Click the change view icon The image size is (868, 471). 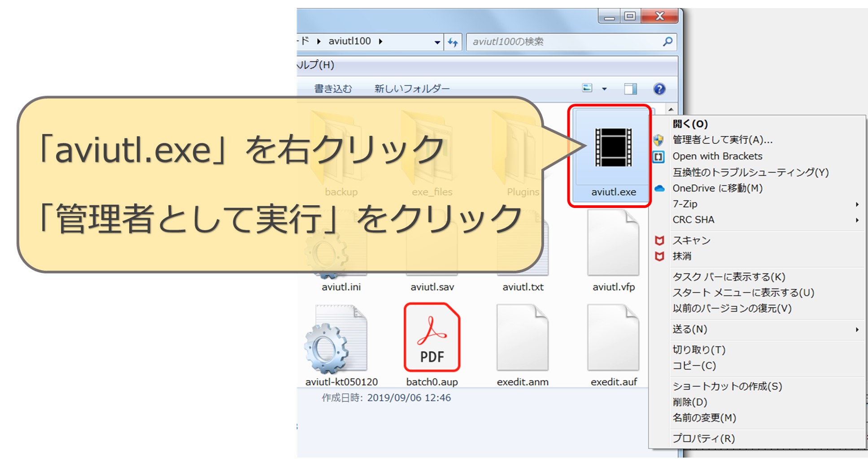click(x=587, y=88)
